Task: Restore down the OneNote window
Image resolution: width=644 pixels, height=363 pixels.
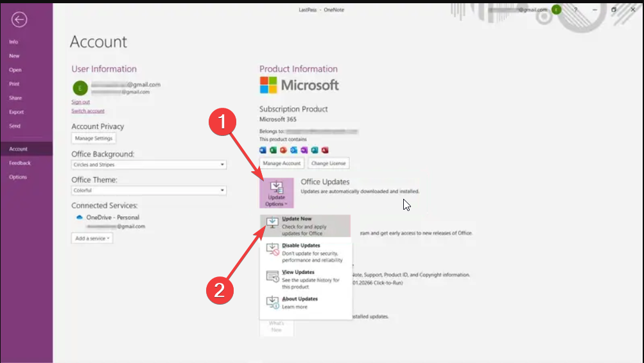Action: [x=614, y=10]
